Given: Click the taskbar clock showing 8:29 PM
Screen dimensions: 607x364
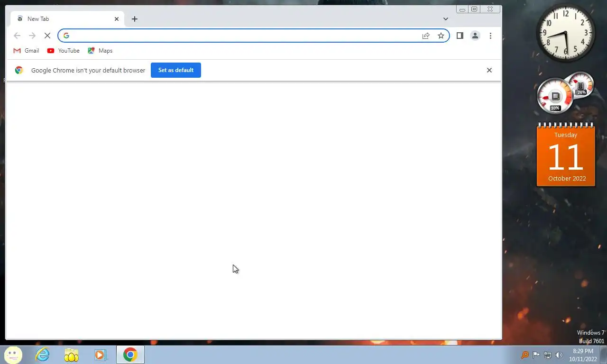Looking at the screenshot, I should (583, 355).
